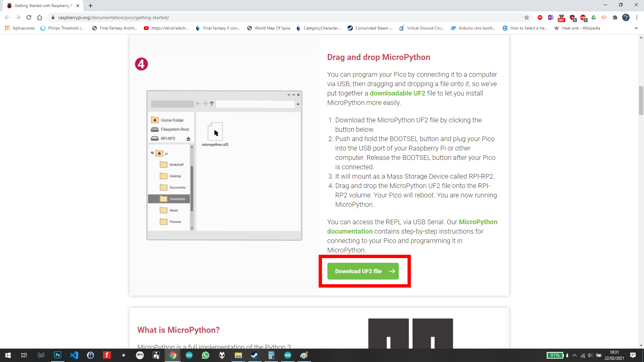Open WhatsApp from the taskbar

pyautogui.click(x=206, y=355)
